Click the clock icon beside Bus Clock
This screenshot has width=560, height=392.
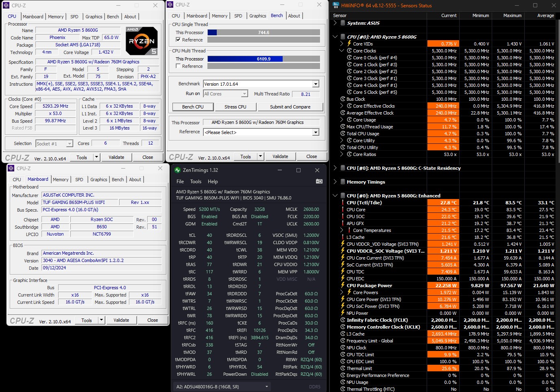(x=343, y=99)
